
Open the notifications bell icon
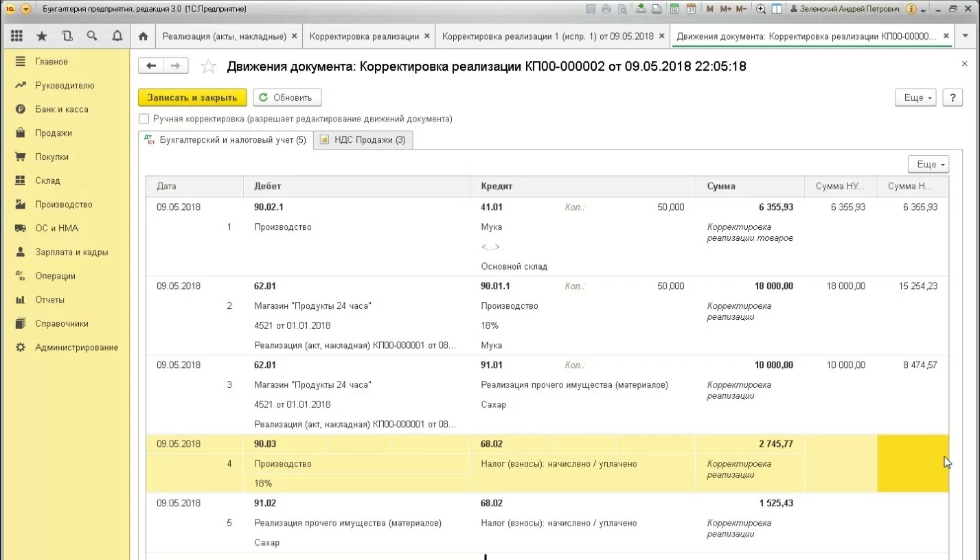(x=117, y=36)
